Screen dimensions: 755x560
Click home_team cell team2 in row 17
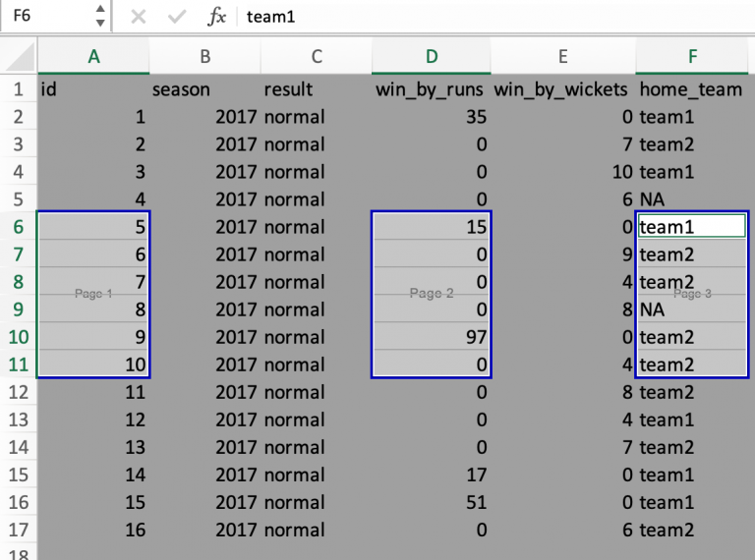692,530
